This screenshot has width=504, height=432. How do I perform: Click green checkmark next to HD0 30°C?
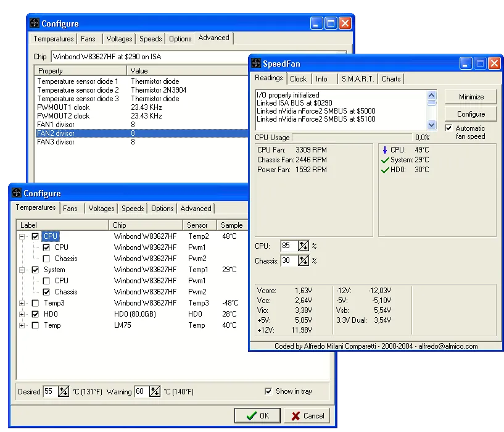pos(385,170)
